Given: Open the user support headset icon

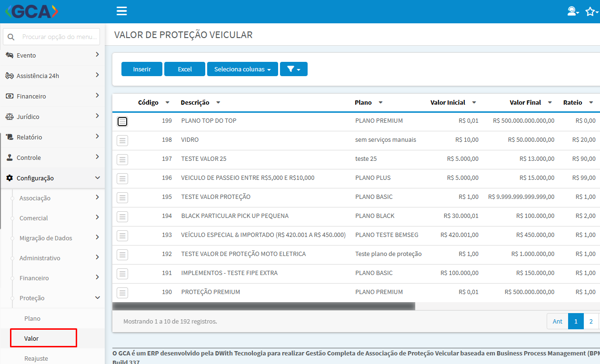Looking at the screenshot, I should 573,11.
